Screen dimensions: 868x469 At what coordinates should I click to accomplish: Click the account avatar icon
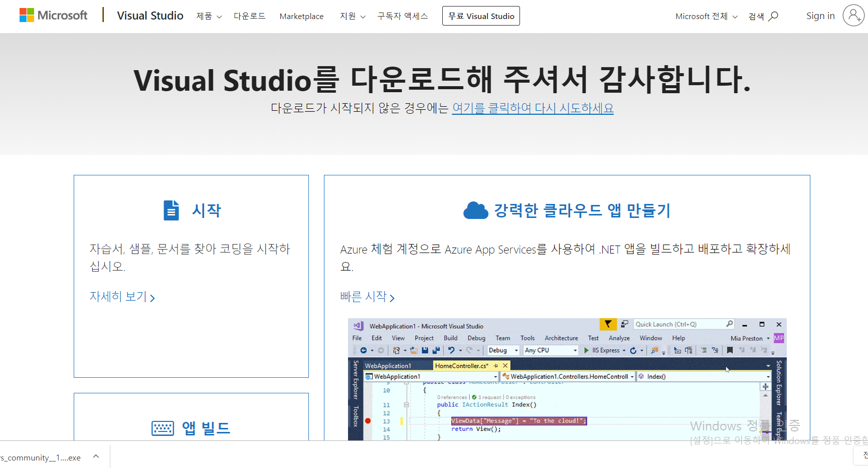[x=853, y=16]
